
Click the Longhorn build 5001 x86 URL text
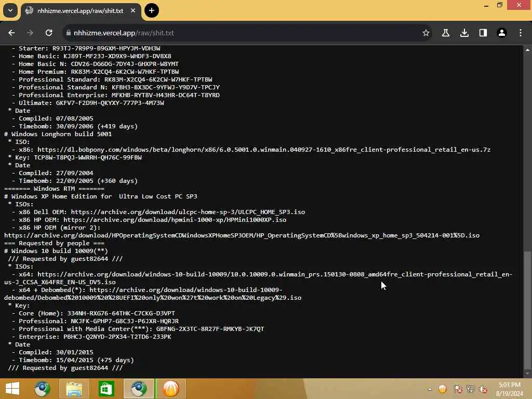point(263,150)
